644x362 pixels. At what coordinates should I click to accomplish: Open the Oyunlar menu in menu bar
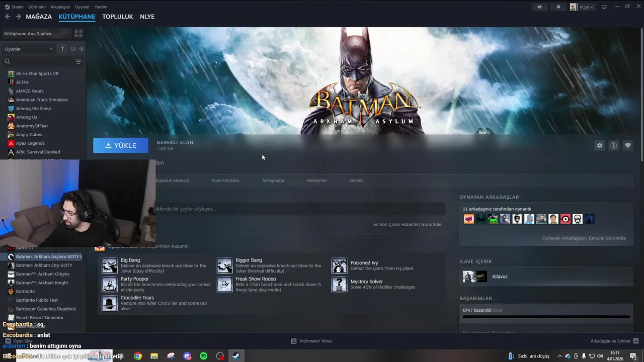pos(82,7)
